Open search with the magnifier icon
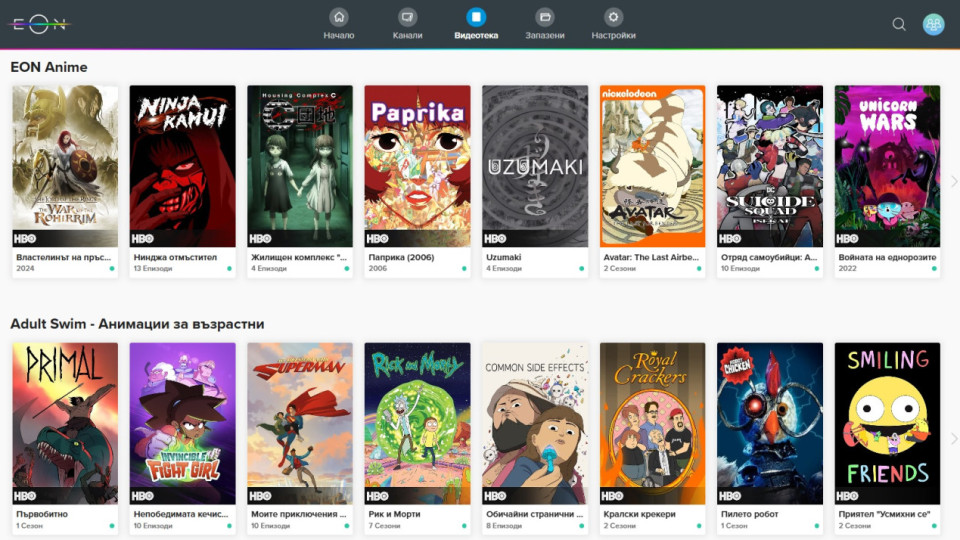The height and width of the screenshot is (540, 960). [x=899, y=24]
